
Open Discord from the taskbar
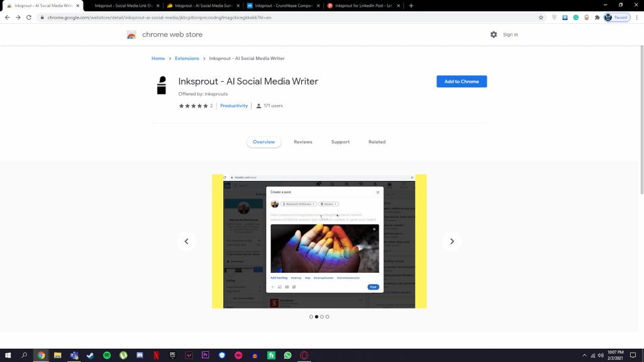coord(140,356)
